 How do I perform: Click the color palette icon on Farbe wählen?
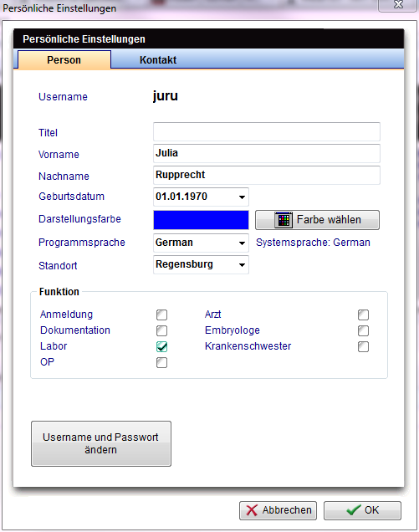point(284,220)
